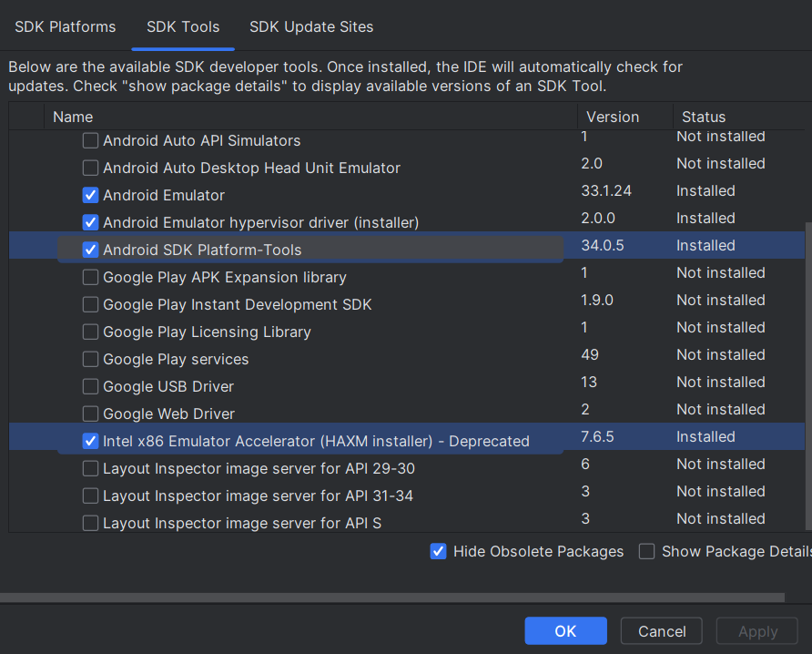Check Android Auto API Simulators checkbox
This screenshot has width=812, height=654.
coord(90,140)
